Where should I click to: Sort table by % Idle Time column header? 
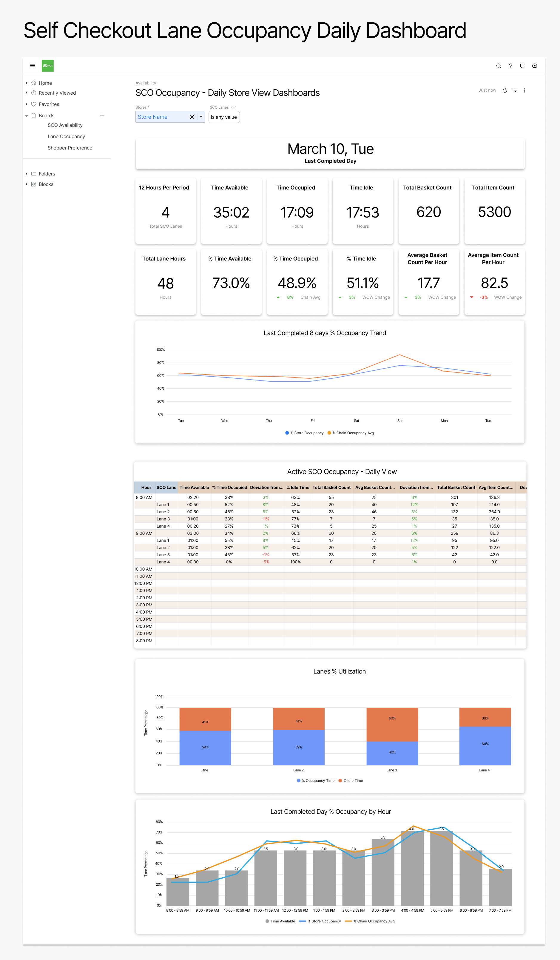coord(297,487)
